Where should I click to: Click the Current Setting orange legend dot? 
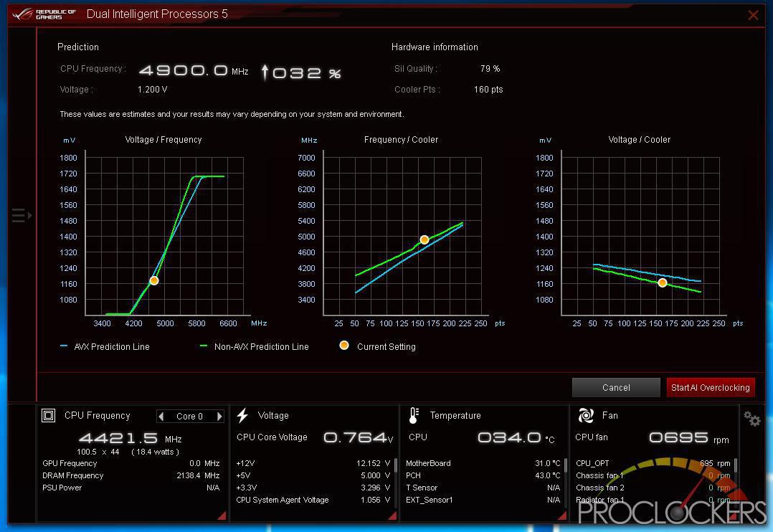pos(344,346)
